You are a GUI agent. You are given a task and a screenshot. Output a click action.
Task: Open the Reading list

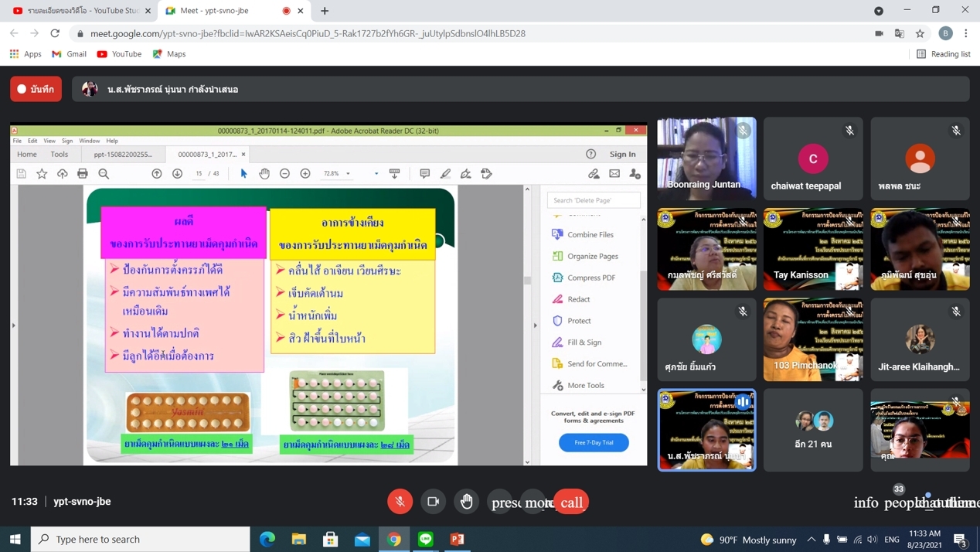[943, 54]
